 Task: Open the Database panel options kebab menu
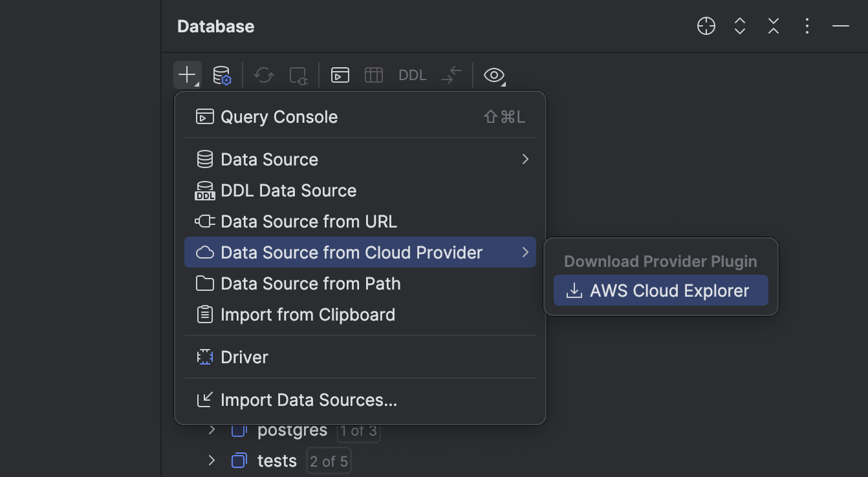807,26
